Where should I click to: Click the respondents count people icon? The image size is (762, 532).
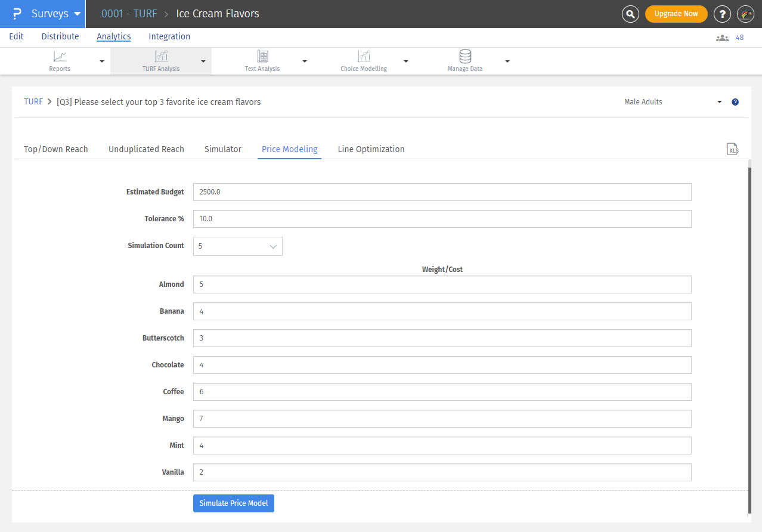coord(722,38)
